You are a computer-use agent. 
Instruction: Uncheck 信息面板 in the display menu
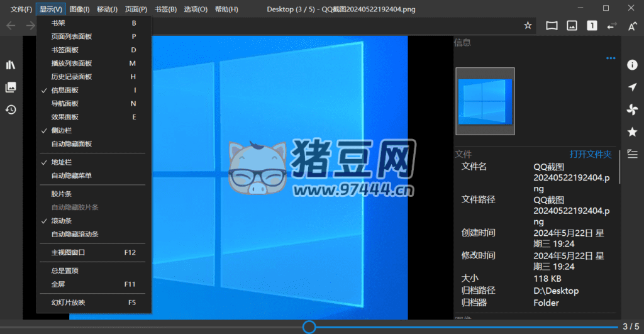[65, 90]
